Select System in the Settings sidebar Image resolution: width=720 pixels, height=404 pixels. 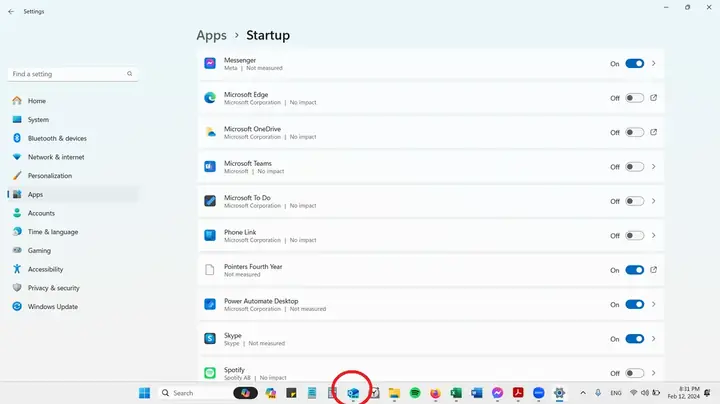(73, 119)
